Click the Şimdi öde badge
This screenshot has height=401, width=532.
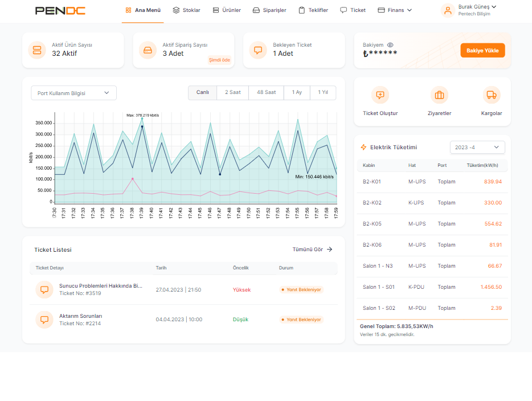tap(219, 60)
